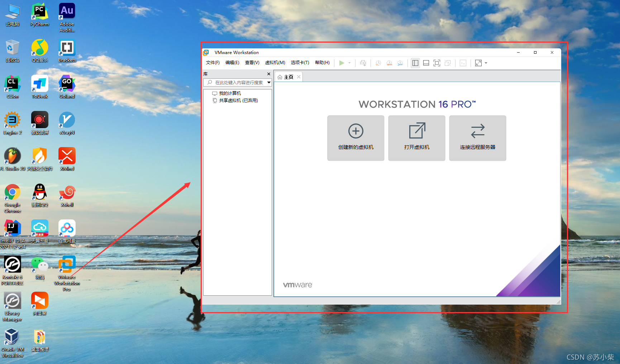This screenshot has width=620, height=364.
Task: Select the Google Chrome desktop icon
Action: [13, 199]
